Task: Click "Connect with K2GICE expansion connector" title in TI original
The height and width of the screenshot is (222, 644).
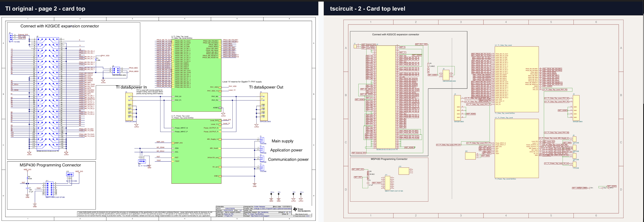Action: (x=60, y=26)
